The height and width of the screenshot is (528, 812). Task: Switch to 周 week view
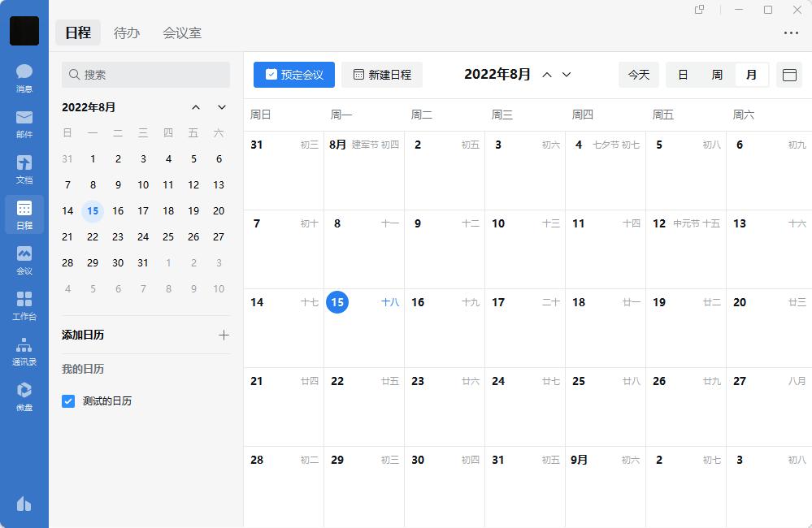(717, 75)
